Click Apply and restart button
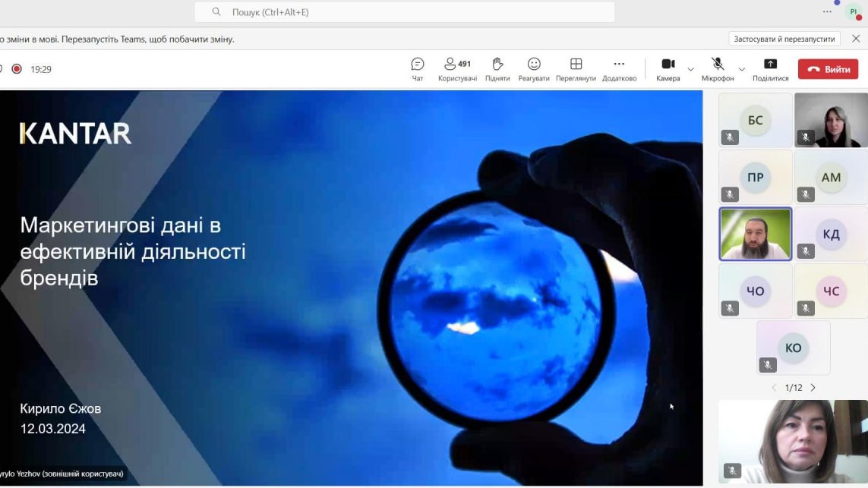 [x=784, y=39]
